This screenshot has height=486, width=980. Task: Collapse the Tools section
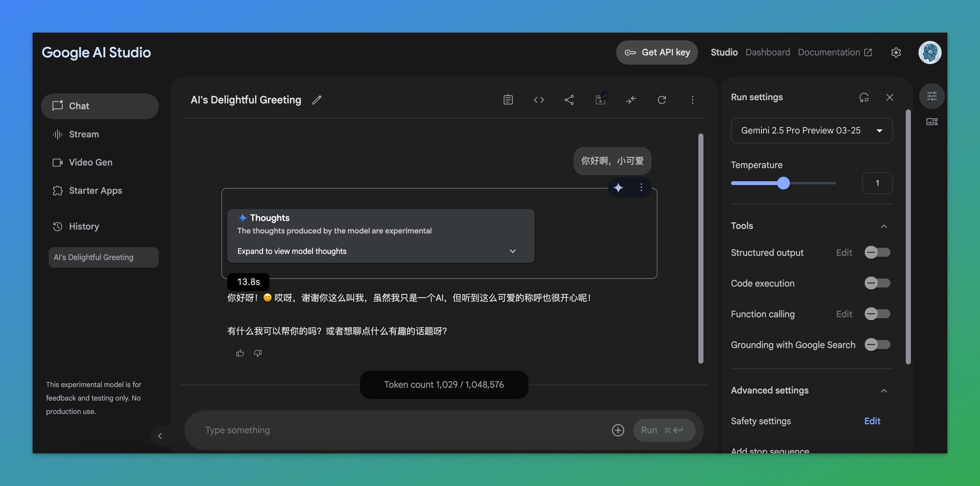[884, 226]
